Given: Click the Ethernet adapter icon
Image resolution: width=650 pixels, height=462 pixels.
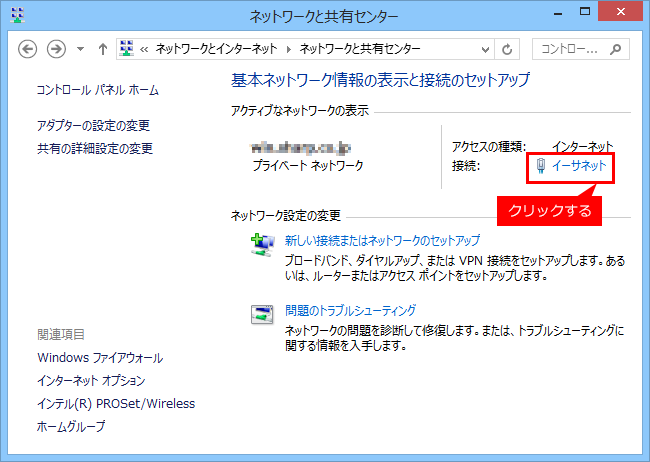Looking at the screenshot, I should tap(541, 166).
